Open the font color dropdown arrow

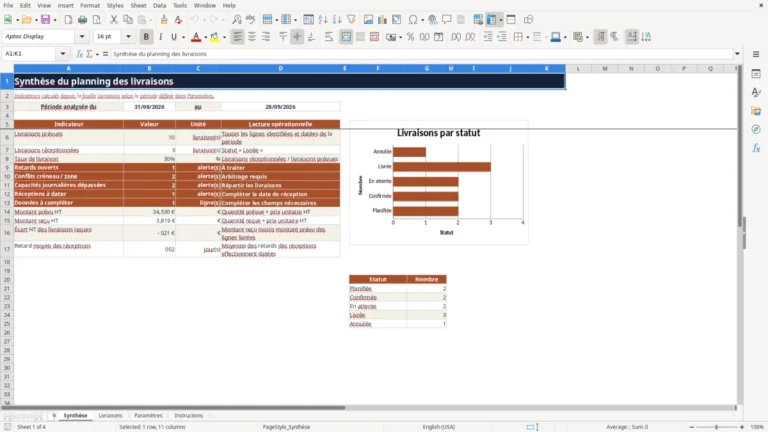click(x=205, y=37)
